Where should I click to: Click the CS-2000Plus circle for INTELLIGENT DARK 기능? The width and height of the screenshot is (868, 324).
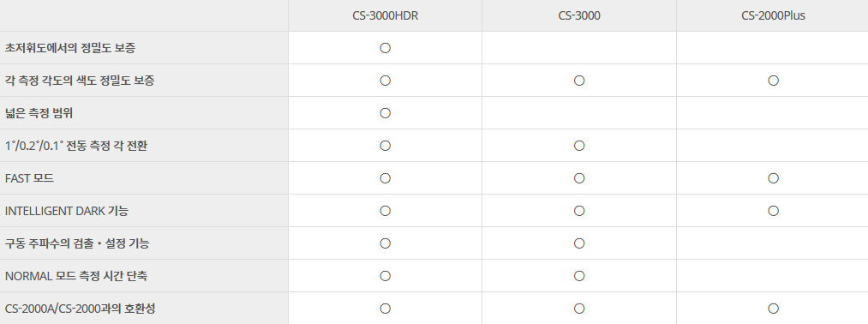774,211
